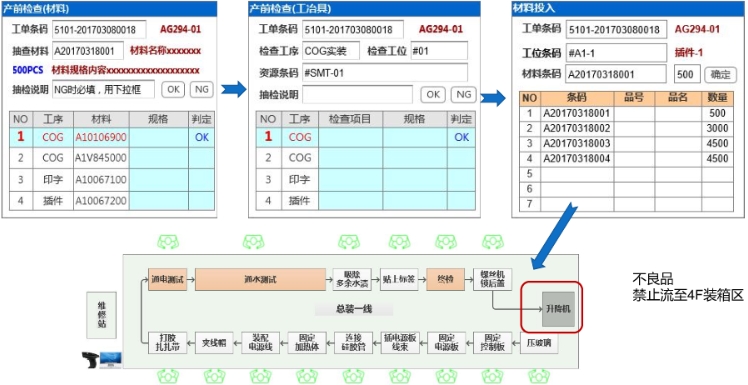Click NG button in 产前检查(工冶具) panel
748x385 pixels.
pos(463,94)
